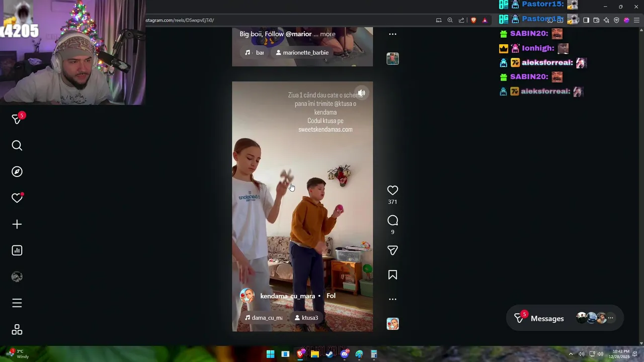
Task: Open Instagram search from the sidebar
Action: click(17, 145)
